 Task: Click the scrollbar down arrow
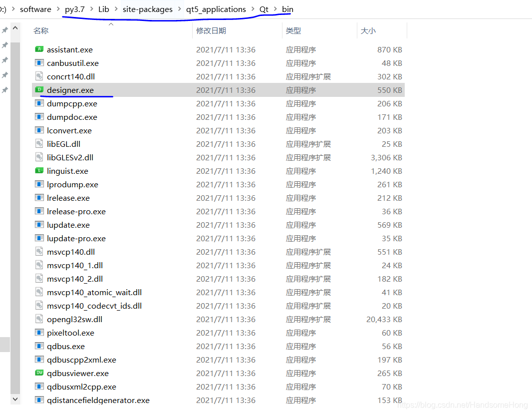pos(15,400)
